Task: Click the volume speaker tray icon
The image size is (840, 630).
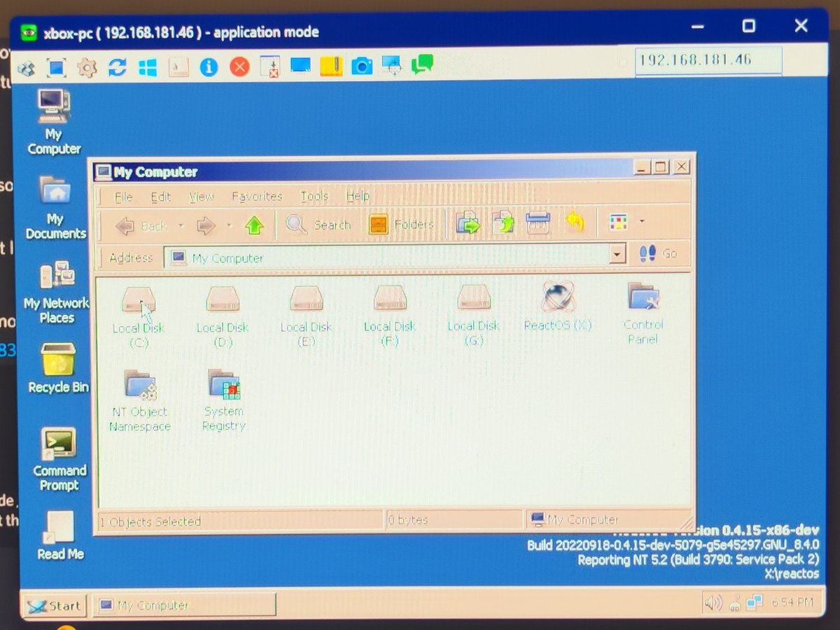Action: coord(713,602)
